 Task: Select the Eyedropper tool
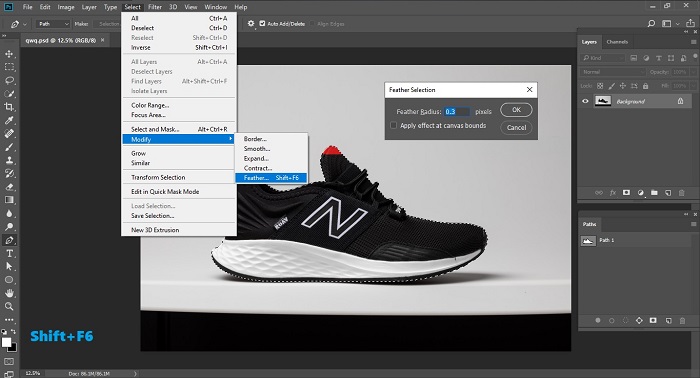click(x=9, y=120)
